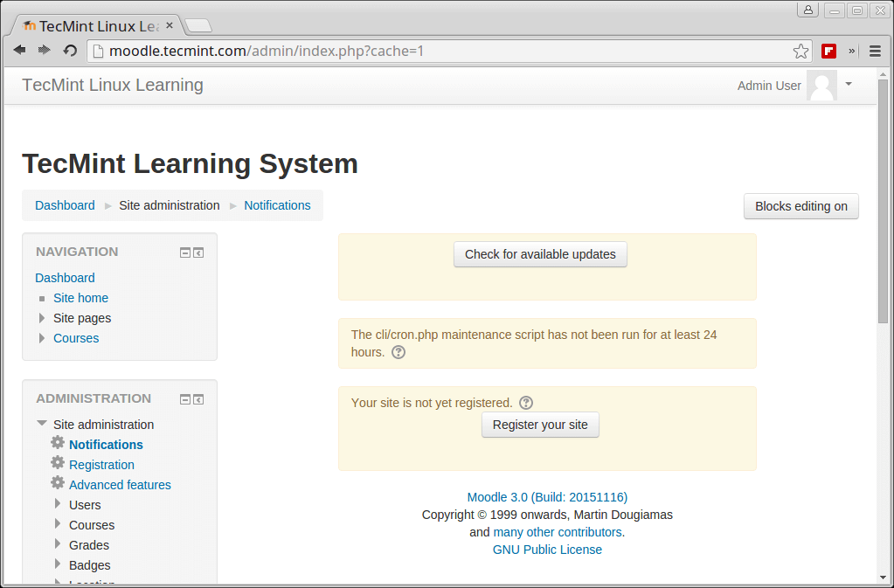894x588 pixels.
Task: Click the Admin User avatar picture
Action: coord(821,86)
